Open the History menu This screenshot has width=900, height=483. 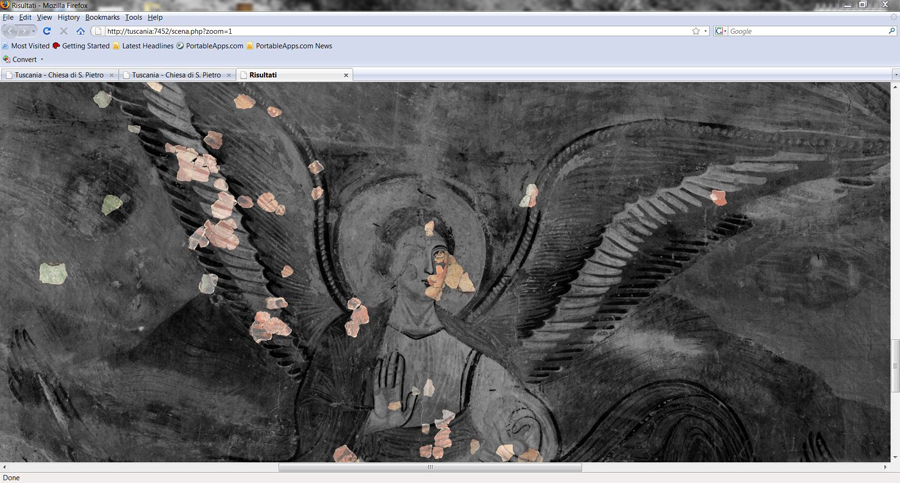click(x=68, y=17)
